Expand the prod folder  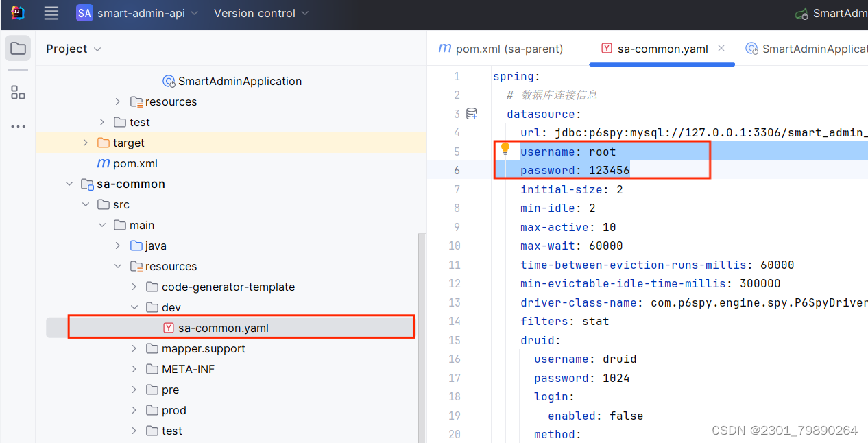coord(134,410)
